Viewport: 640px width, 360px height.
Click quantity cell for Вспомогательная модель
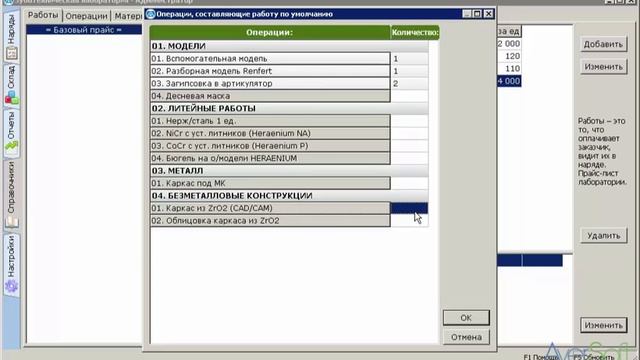coord(409,58)
